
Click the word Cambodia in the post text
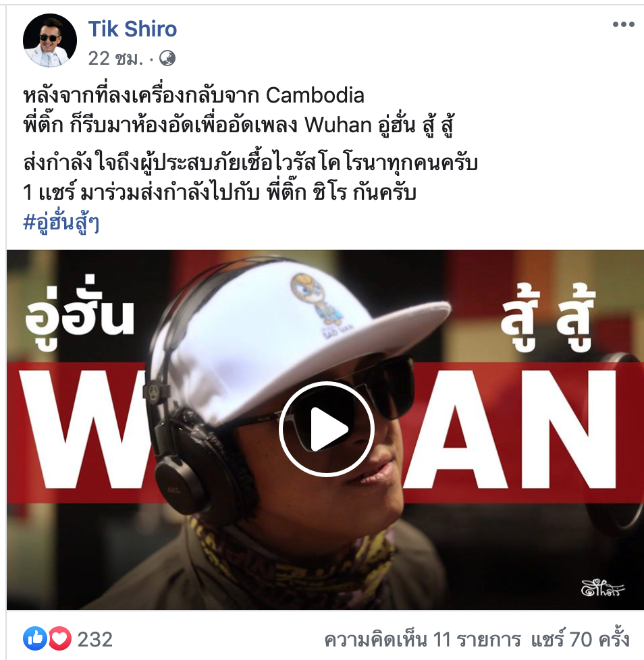coord(315,96)
